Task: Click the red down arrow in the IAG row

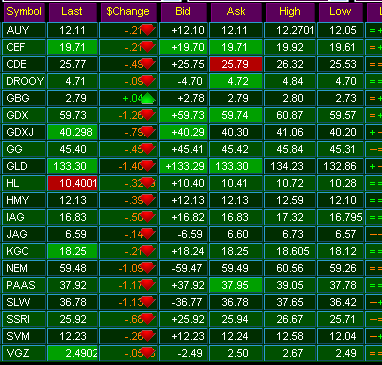Action: (x=147, y=217)
